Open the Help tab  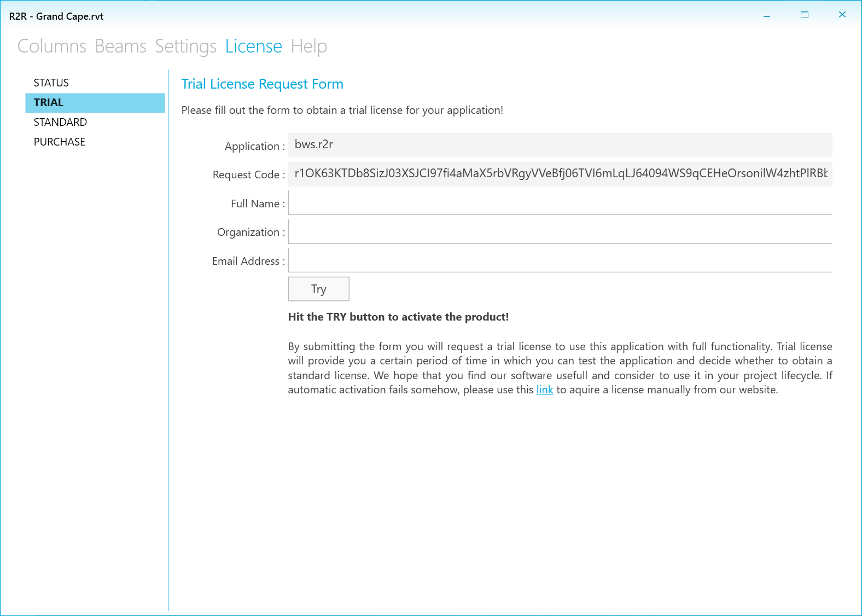pos(309,47)
